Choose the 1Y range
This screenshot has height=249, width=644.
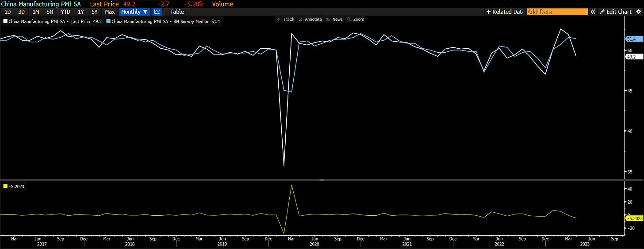click(80, 12)
